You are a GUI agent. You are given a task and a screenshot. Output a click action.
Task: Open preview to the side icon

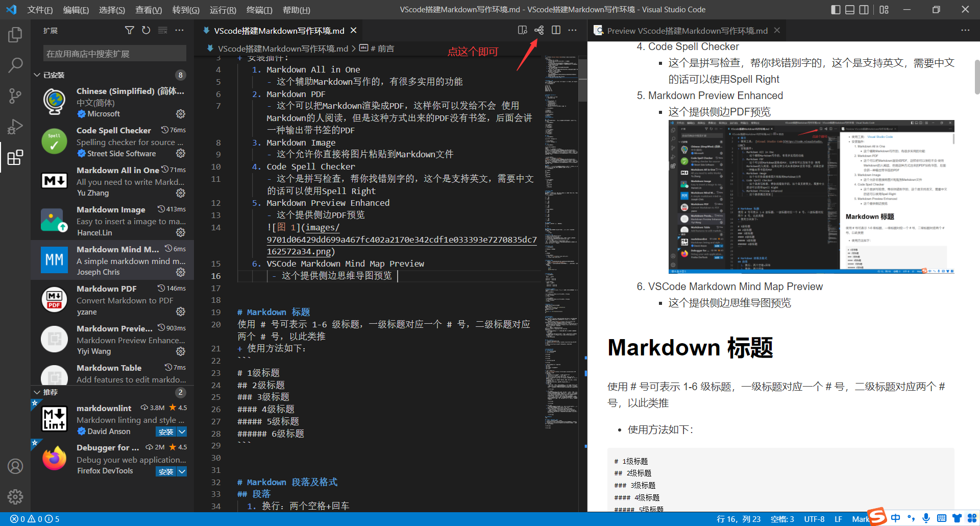tap(522, 31)
